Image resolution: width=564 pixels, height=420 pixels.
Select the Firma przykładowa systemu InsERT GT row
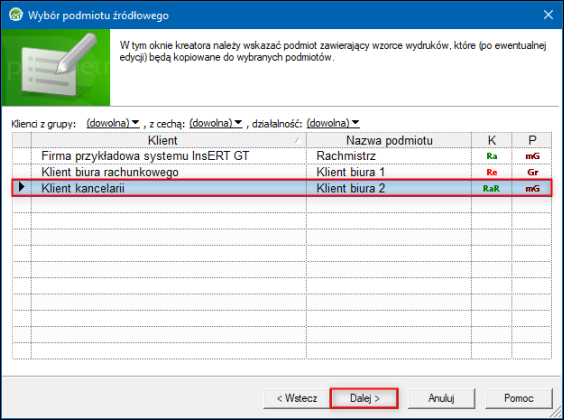pyautogui.click(x=282, y=156)
